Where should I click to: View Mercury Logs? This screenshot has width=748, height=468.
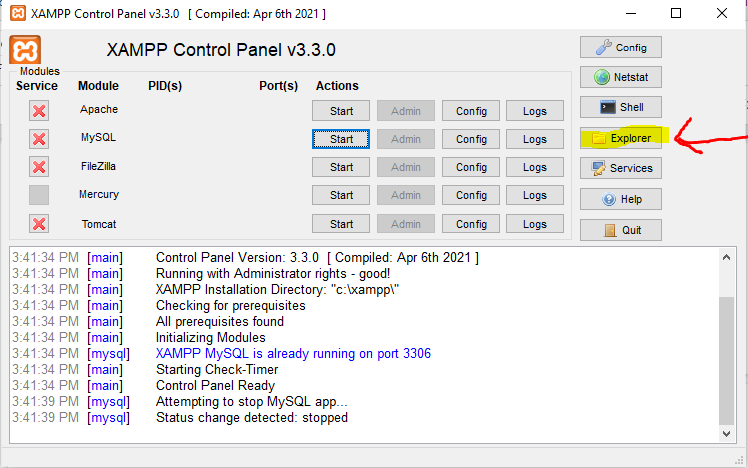coord(535,195)
